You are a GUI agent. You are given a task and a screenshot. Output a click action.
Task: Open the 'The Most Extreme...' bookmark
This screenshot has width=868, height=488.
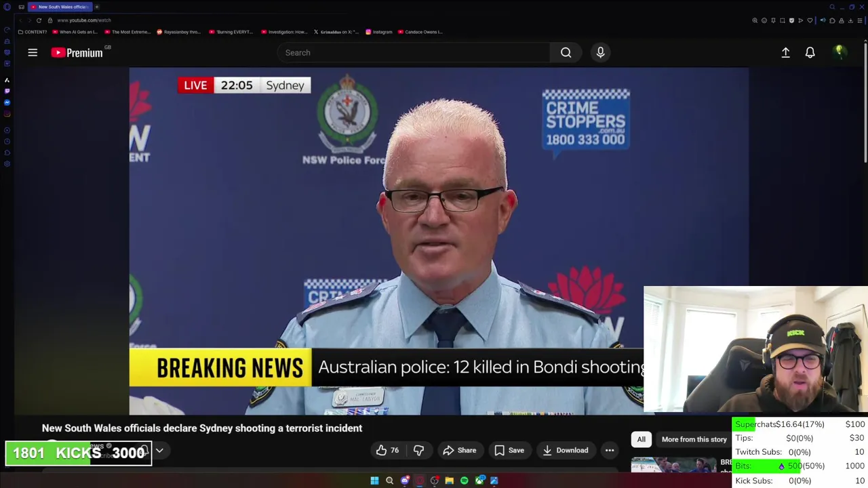(128, 32)
